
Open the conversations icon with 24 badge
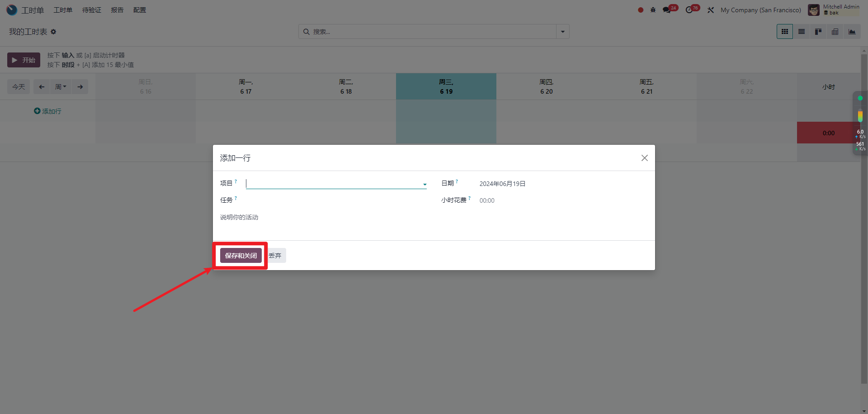pyautogui.click(x=667, y=10)
